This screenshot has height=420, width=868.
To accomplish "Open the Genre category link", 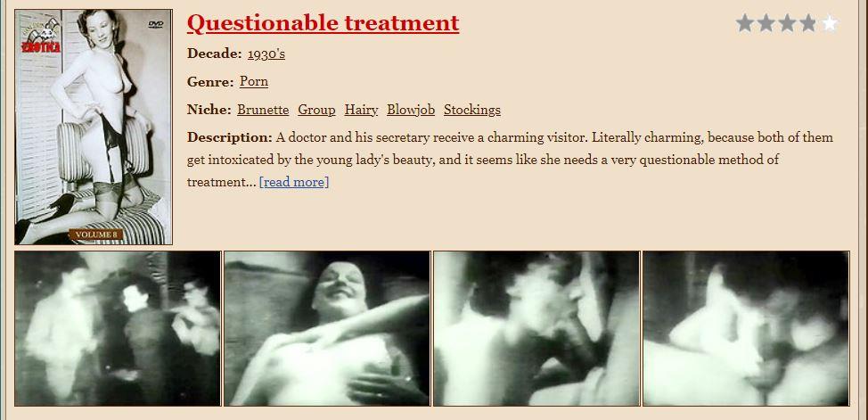I will coord(253,81).
